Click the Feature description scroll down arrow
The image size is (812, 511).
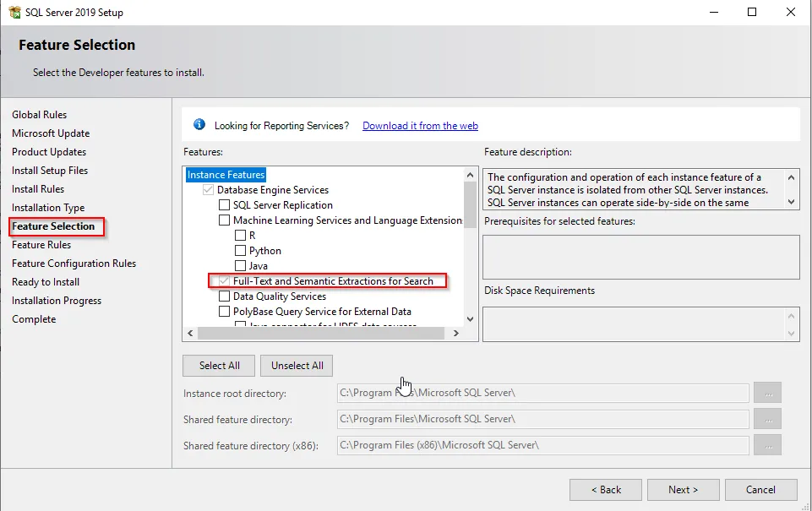point(791,202)
